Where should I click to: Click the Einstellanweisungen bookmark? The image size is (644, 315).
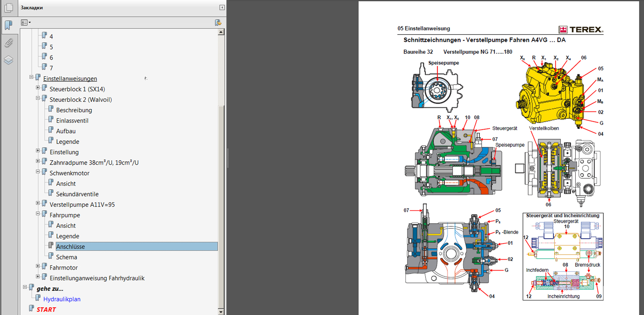(70, 79)
